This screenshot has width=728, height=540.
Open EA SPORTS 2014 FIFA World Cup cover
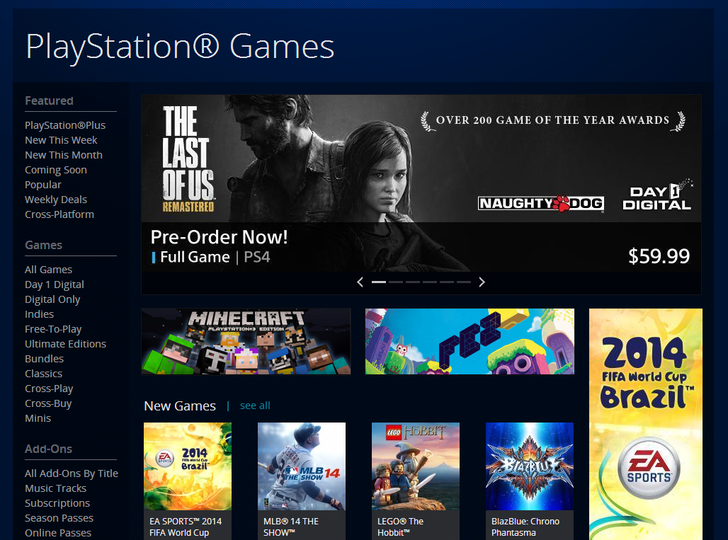[188, 466]
